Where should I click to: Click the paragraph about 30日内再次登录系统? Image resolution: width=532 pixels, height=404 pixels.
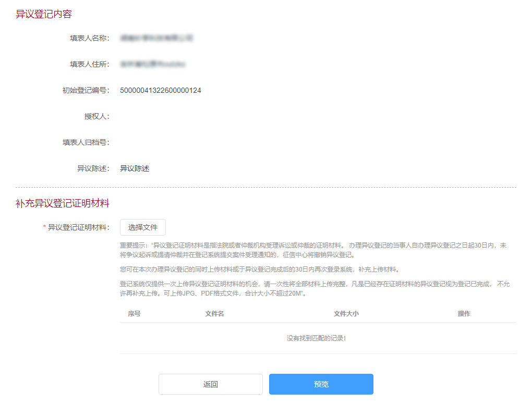(261, 270)
